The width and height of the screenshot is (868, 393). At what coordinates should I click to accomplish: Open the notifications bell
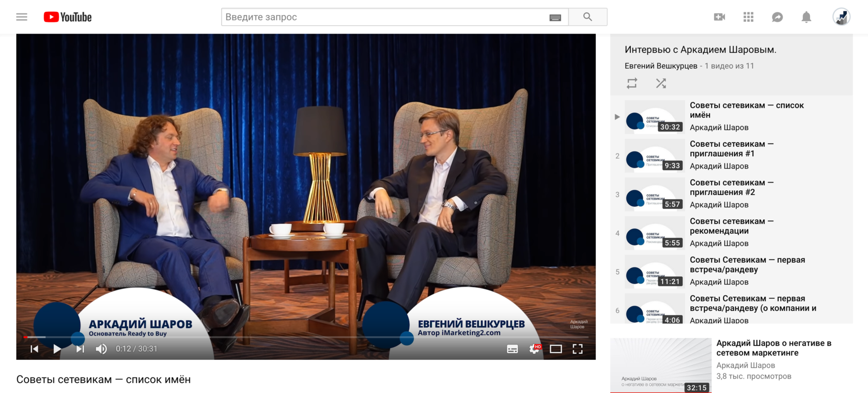point(806,17)
